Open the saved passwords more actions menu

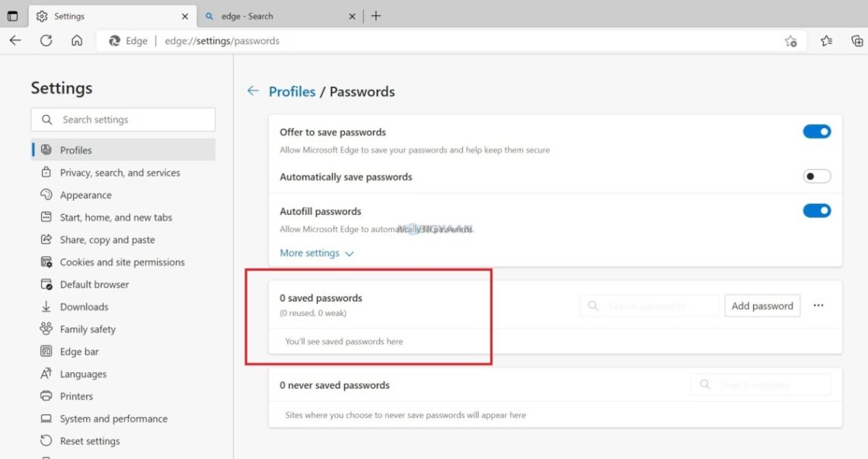[x=819, y=305]
